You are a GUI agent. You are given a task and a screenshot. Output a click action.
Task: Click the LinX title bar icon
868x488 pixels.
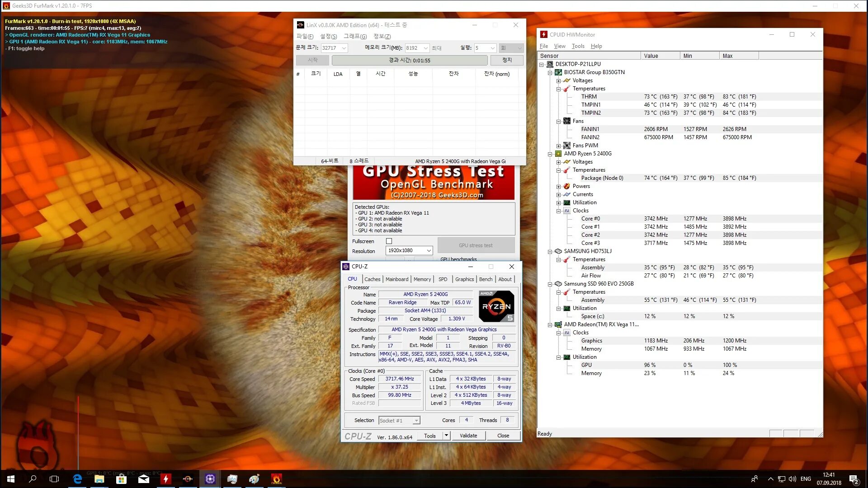[x=300, y=25]
